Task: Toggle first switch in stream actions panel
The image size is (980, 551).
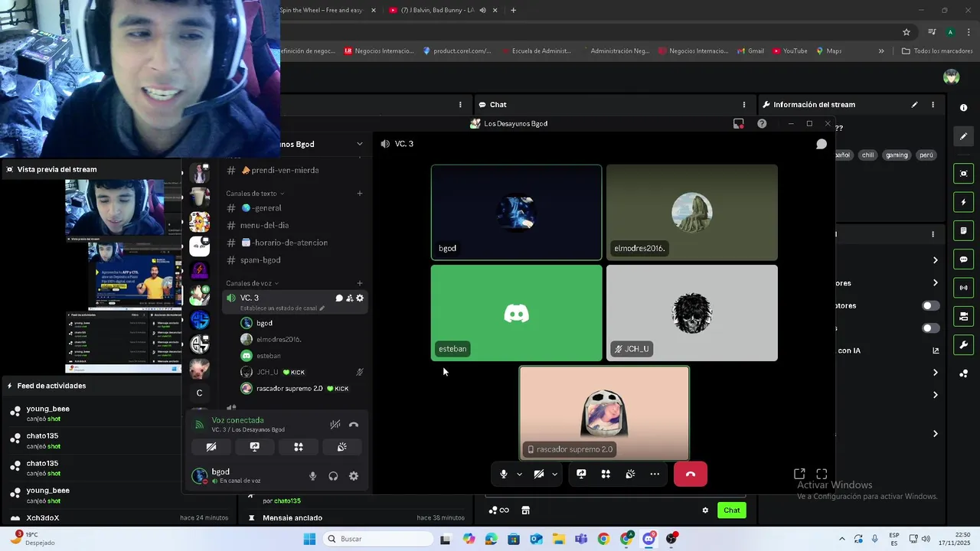Action: (930, 305)
